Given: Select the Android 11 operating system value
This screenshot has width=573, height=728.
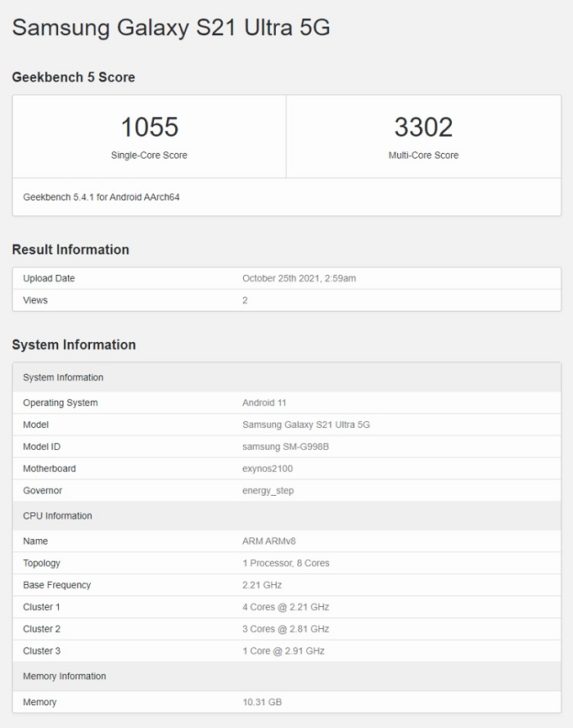Looking at the screenshot, I should pyautogui.click(x=264, y=402).
